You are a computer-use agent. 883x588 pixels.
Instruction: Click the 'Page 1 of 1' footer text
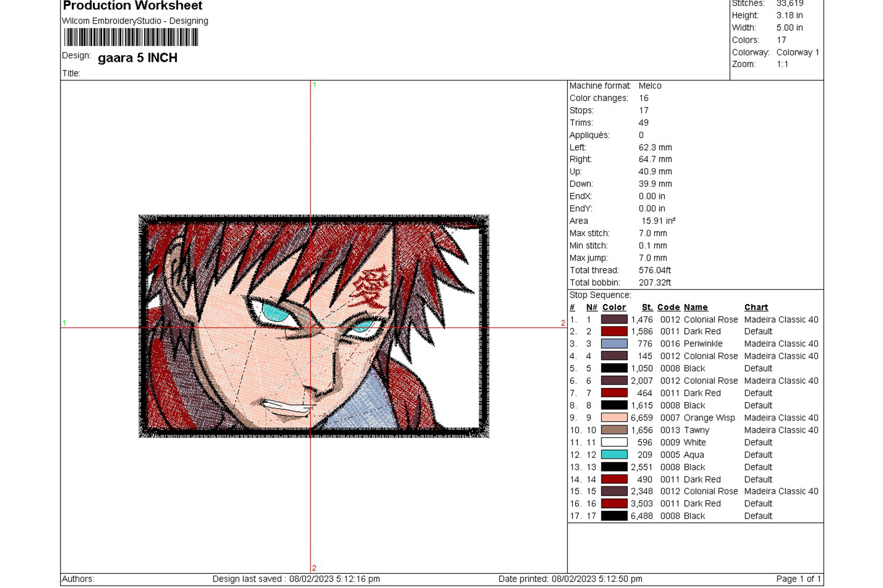(x=798, y=579)
